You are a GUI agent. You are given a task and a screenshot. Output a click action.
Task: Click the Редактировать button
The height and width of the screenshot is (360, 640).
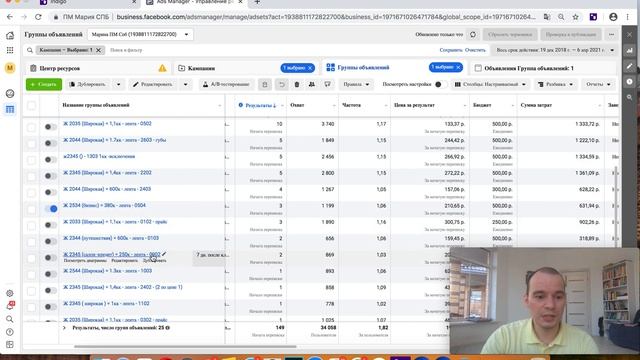click(x=154, y=84)
